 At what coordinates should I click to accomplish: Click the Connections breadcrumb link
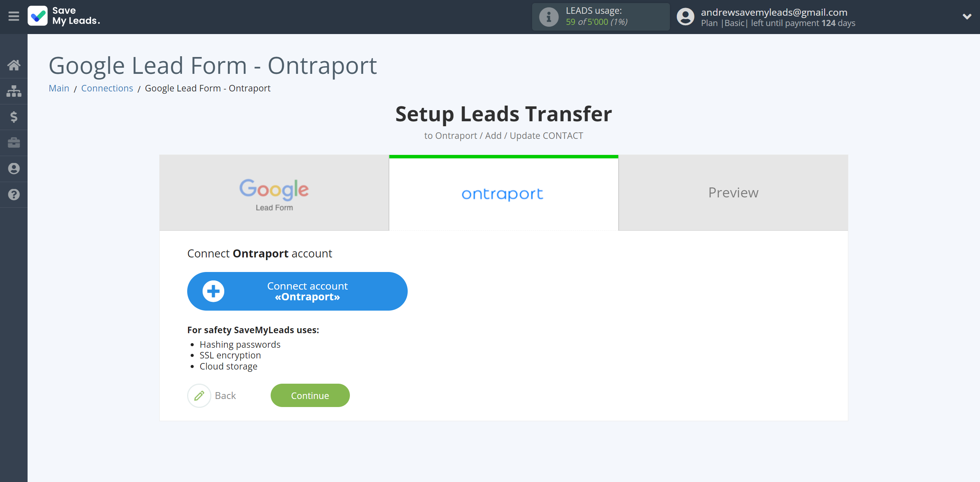108,88
